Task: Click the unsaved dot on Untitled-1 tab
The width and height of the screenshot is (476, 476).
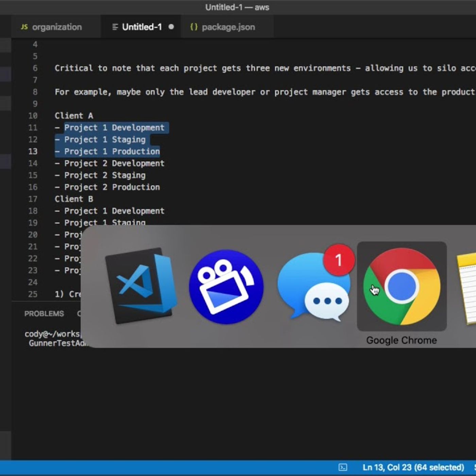Action: [171, 27]
